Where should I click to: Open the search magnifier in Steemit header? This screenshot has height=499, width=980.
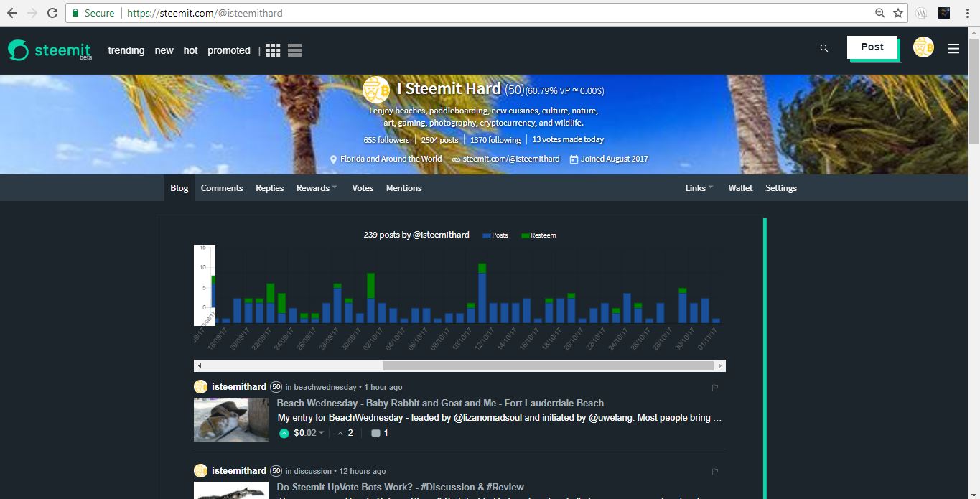pos(824,48)
